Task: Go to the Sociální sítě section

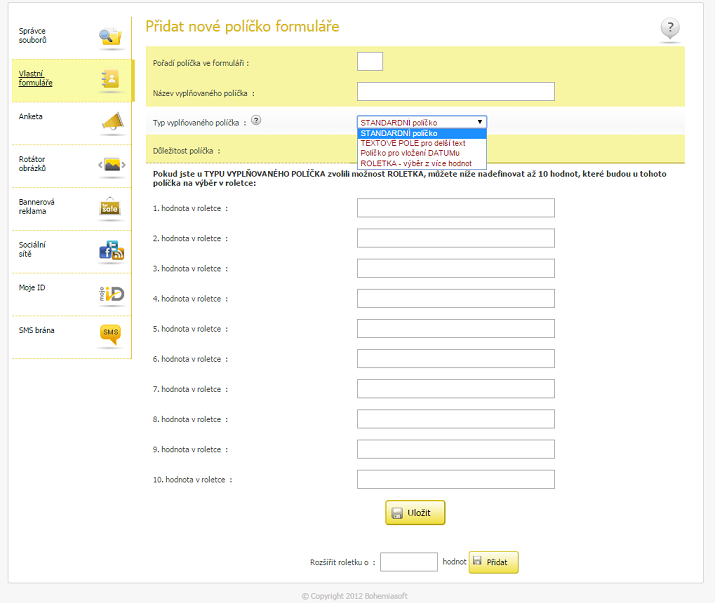Action: click(32, 249)
